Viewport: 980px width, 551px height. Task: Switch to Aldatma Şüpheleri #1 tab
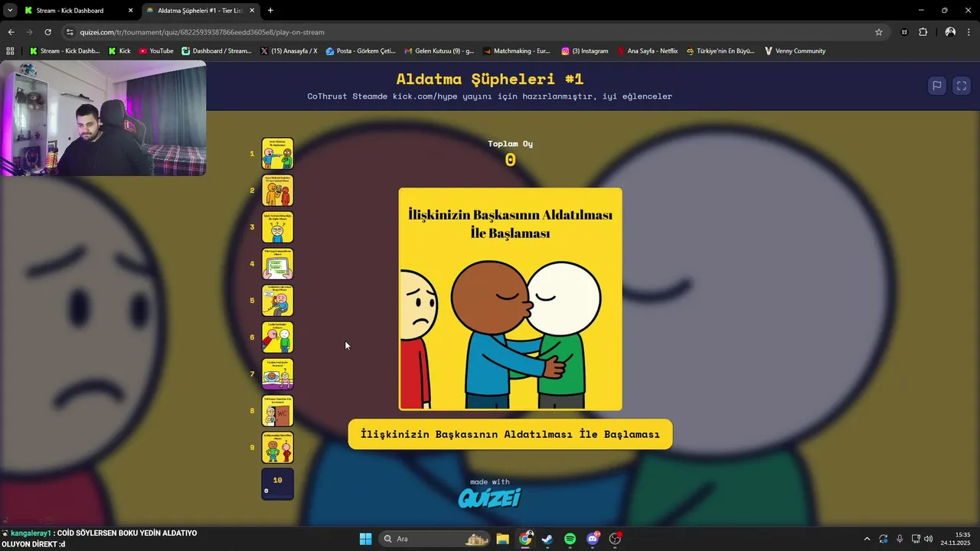[x=200, y=11]
